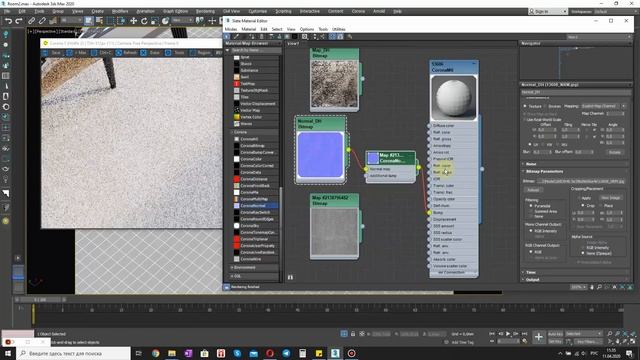
Task: Click Play Animation button
Action: pyautogui.click(x=508, y=334)
